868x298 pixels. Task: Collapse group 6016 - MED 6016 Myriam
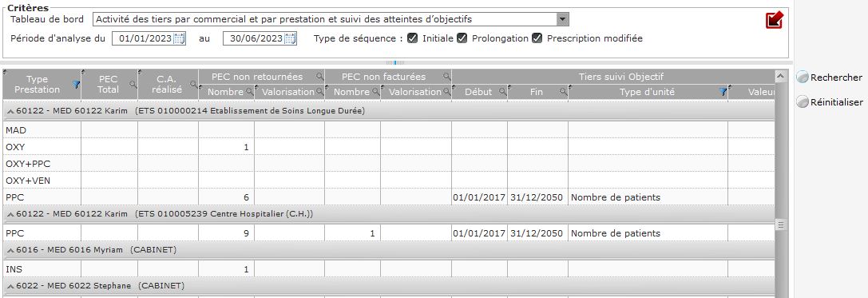coord(10,250)
